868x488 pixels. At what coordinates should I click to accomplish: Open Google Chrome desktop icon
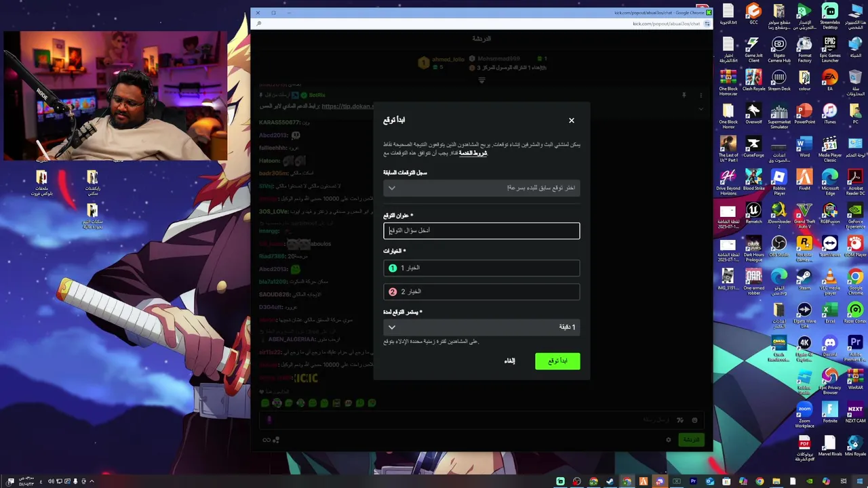pyautogui.click(x=855, y=282)
